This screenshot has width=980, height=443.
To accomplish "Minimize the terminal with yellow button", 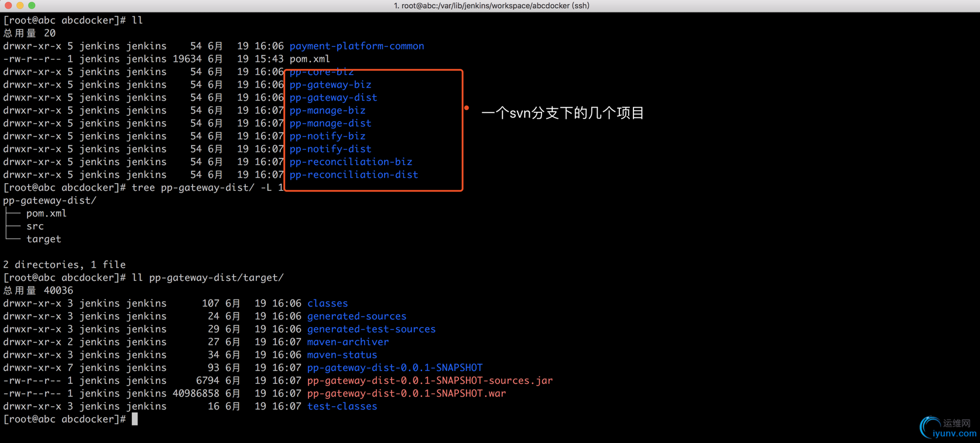I will pyautogui.click(x=20, y=5).
